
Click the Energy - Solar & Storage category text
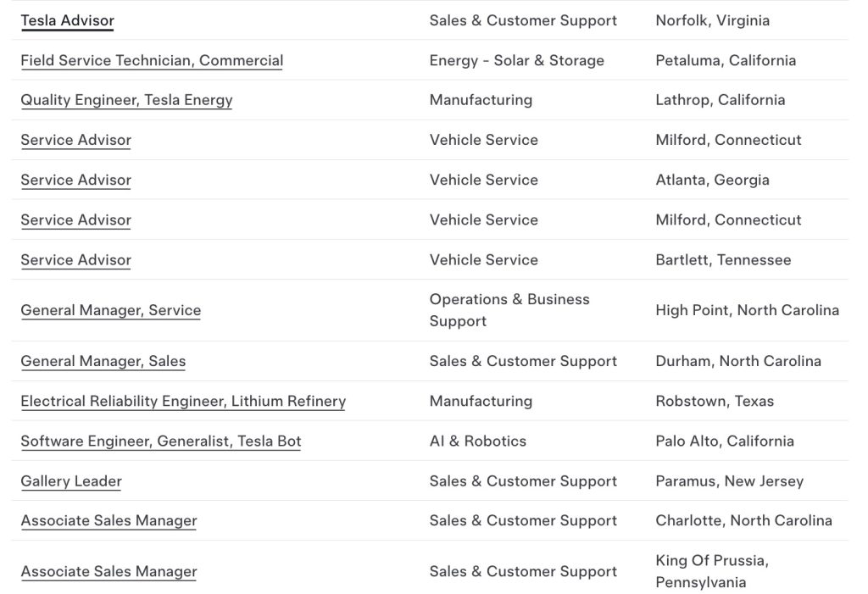pos(516,60)
